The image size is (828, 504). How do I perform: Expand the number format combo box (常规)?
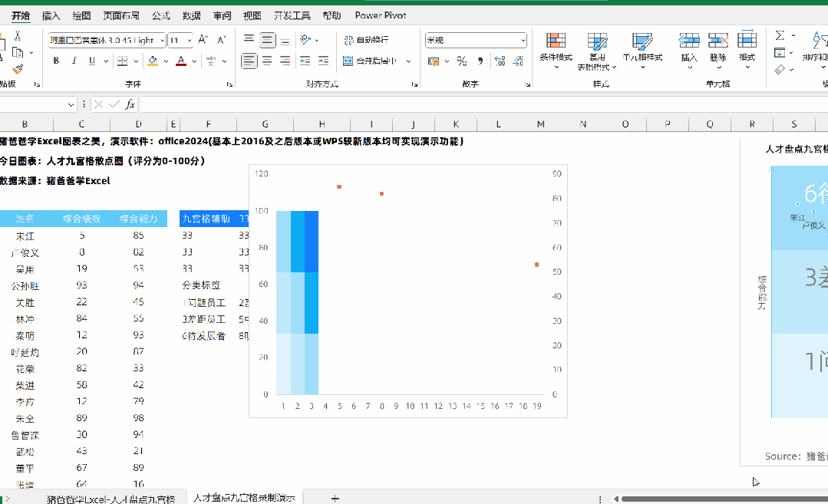(x=523, y=40)
